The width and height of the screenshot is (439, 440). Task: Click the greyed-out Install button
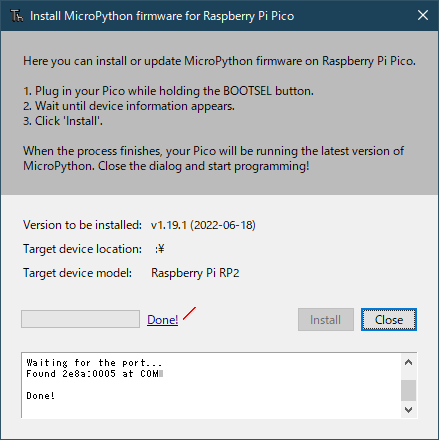pyautogui.click(x=326, y=320)
